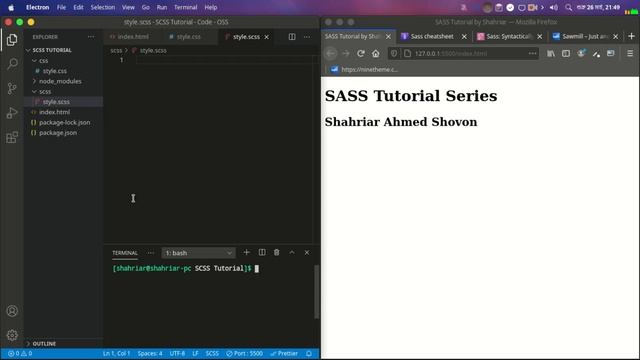Open terminal panel more views ellipsis

[151, 253]
